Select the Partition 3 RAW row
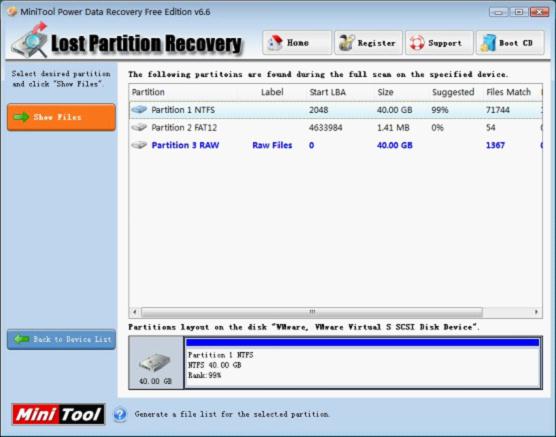The image size is (556, 437). click(335, 145)
